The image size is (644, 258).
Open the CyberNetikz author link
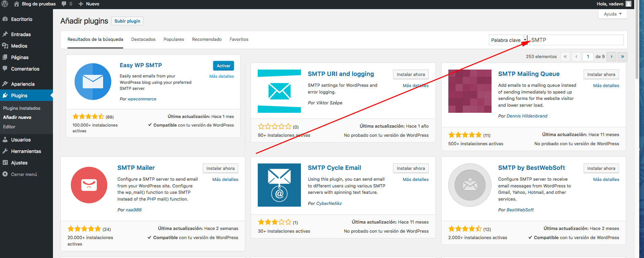(x=329, y=204)
